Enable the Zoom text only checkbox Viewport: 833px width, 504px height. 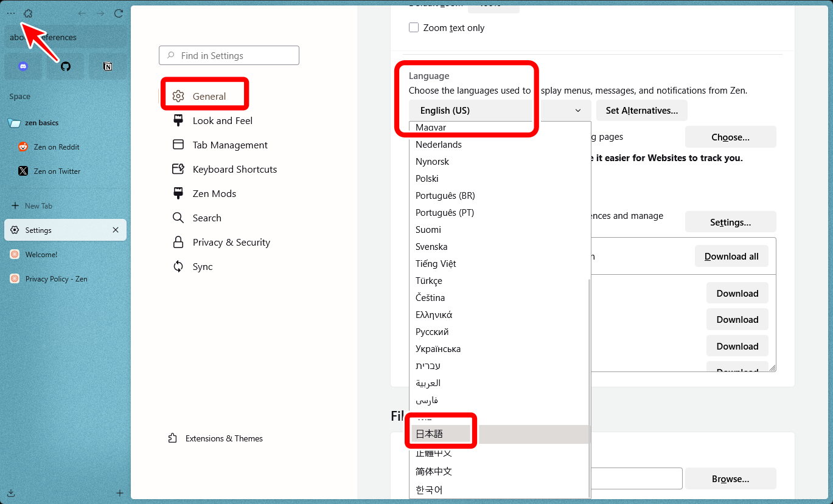414,27
